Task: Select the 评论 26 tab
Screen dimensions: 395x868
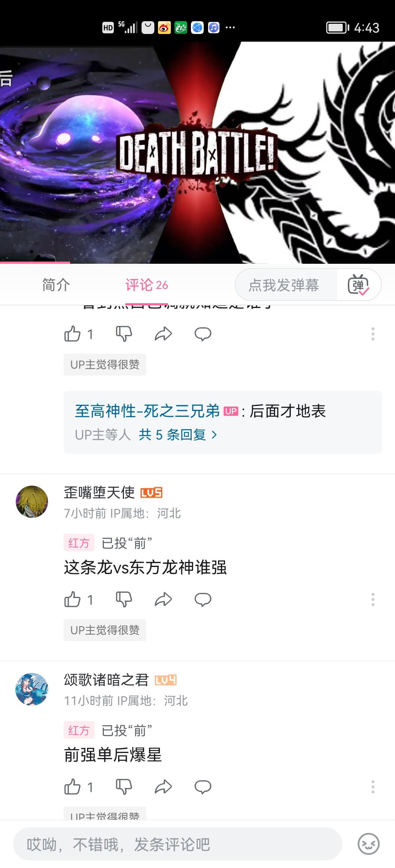Action: [147, 285]
